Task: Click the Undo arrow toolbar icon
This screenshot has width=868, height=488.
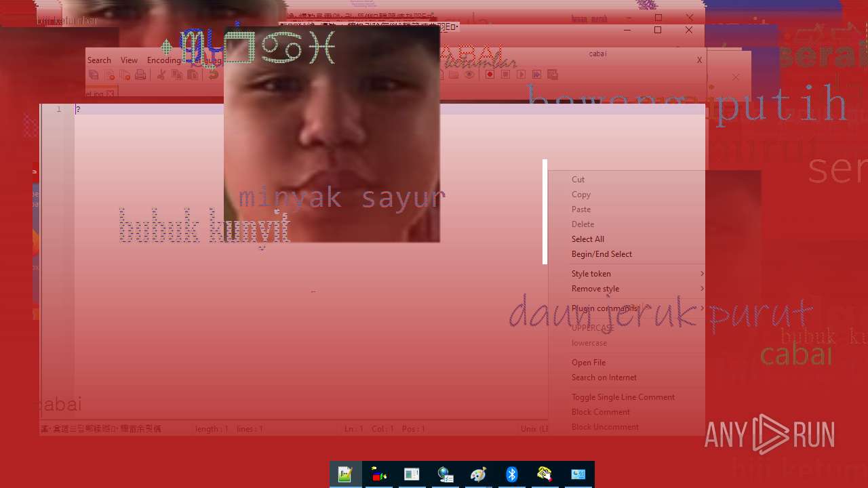Action: (213, 75)
